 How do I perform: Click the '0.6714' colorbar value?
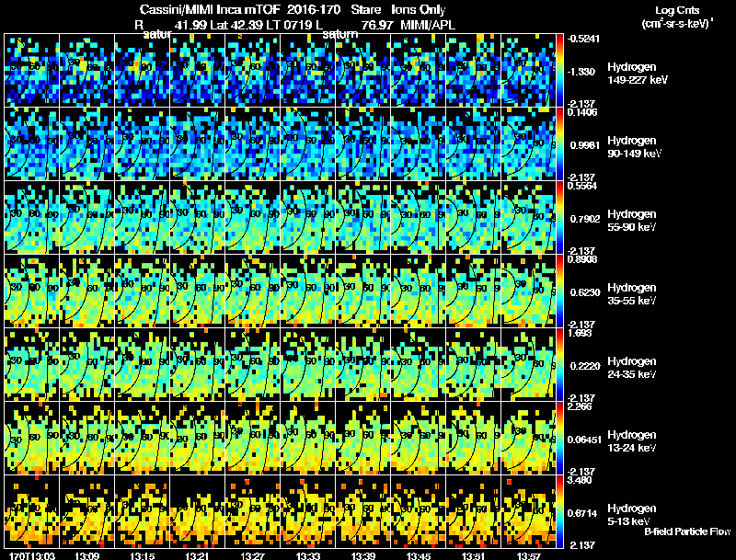[x=582, y=514]
